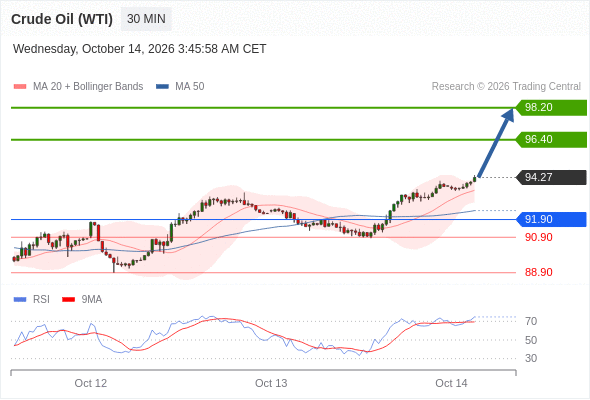The height and width of the screenshot is (400, 590).
Task: Select the 91.90 pivot price tag
Action: [551, 219]
